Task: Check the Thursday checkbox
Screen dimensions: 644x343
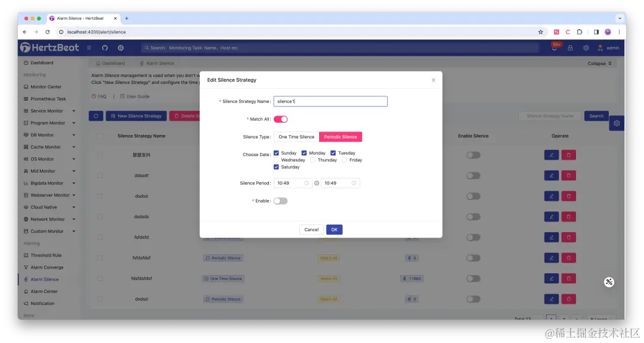Action: [313, 160]
